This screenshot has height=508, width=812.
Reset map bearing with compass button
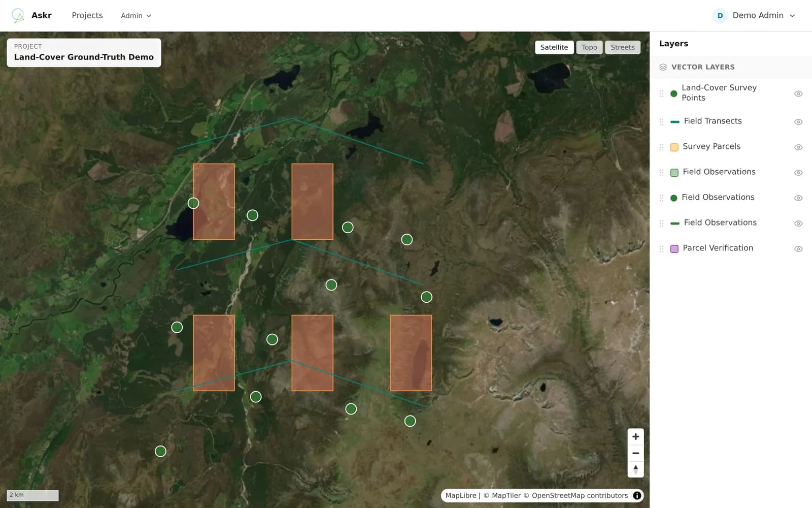pyautogui.click(x=635, y=469)
